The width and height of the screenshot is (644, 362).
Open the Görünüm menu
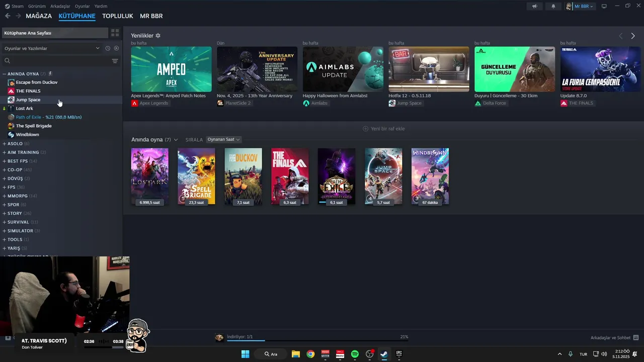pos(37,6)
